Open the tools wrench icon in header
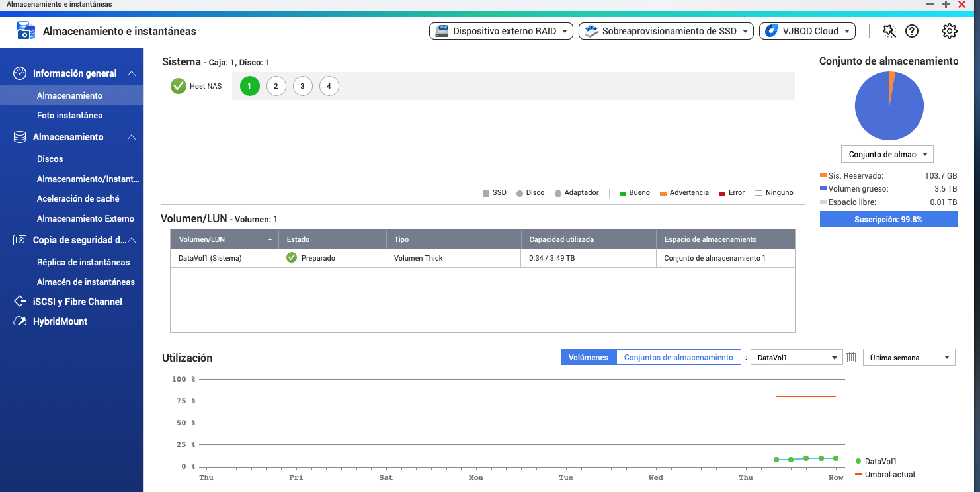Viewport: 980px width, 492px height. [889, 31]
